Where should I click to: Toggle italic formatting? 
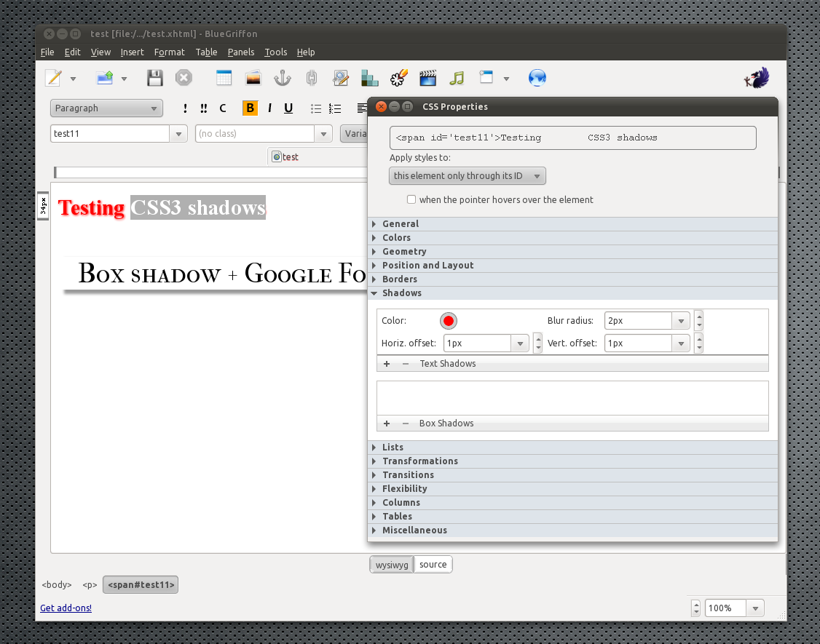pyautogui.click(x=269, y=108)
